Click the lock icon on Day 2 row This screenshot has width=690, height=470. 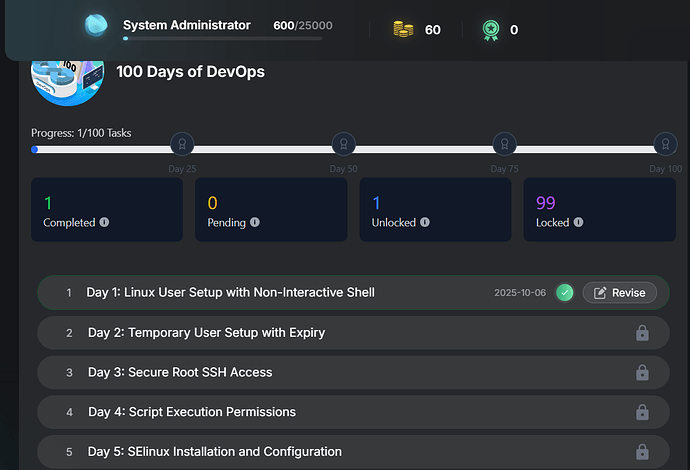pyautogui.click(x=642, y=333)
